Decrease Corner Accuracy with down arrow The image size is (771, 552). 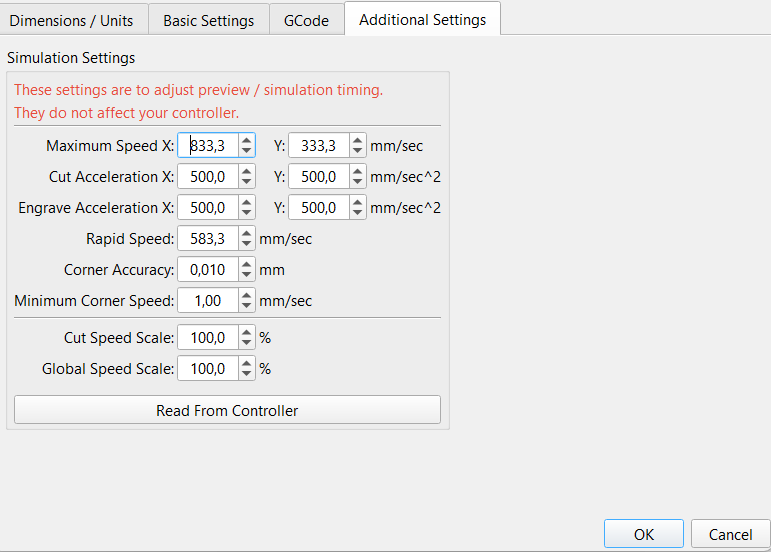coord(247,276)
